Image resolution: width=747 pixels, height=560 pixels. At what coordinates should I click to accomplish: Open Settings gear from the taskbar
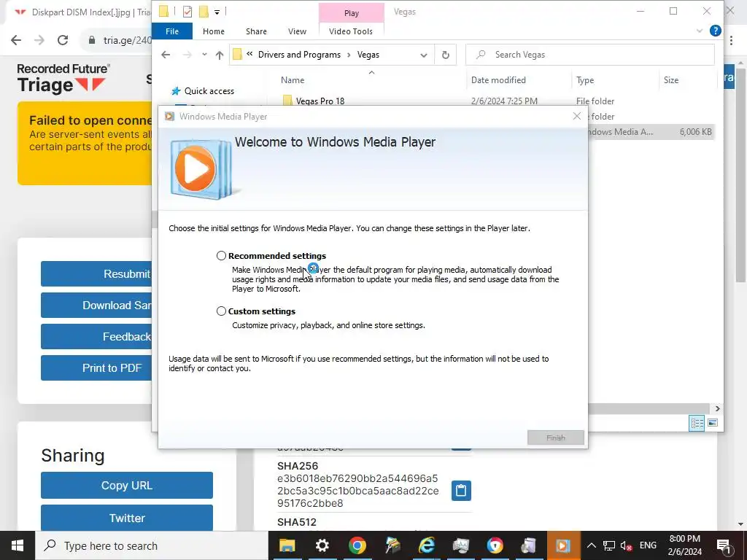tap(322, 545)
